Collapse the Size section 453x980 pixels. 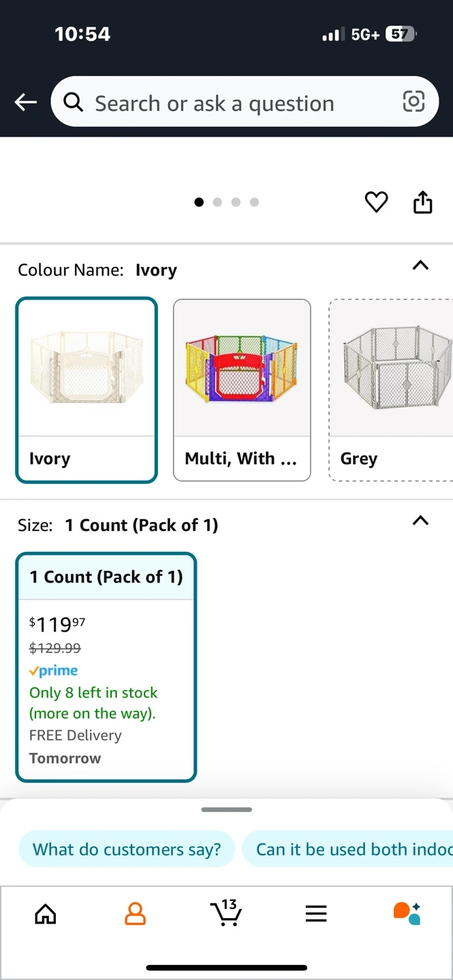[420, 521]
